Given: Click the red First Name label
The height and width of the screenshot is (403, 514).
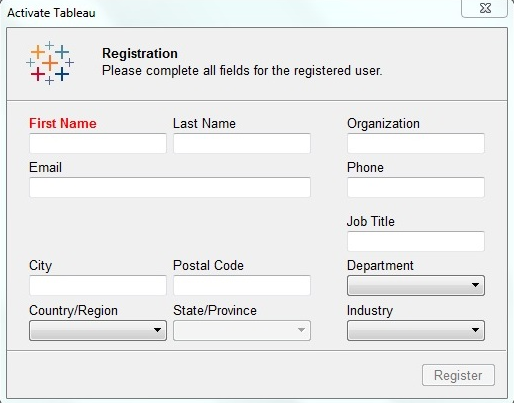Looking at the screenshot, I should [x=63, y=123].
